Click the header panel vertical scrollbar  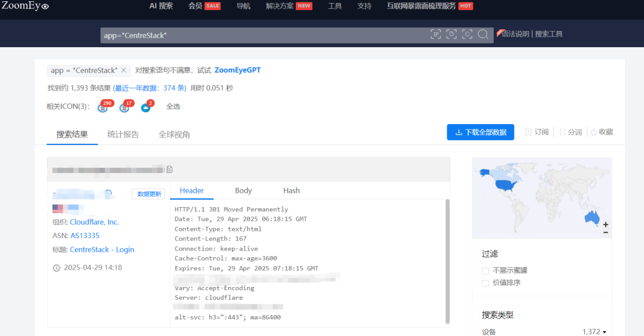tap(447, 262)
